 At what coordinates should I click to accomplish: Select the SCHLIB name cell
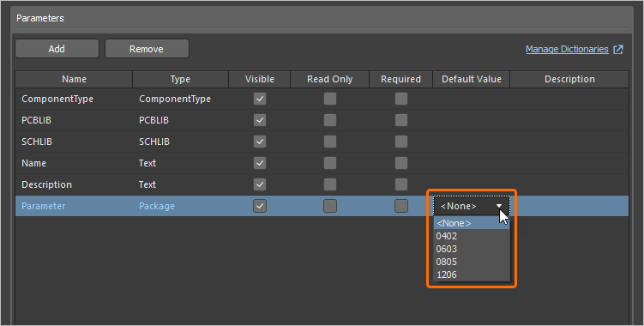pos(74,142)
